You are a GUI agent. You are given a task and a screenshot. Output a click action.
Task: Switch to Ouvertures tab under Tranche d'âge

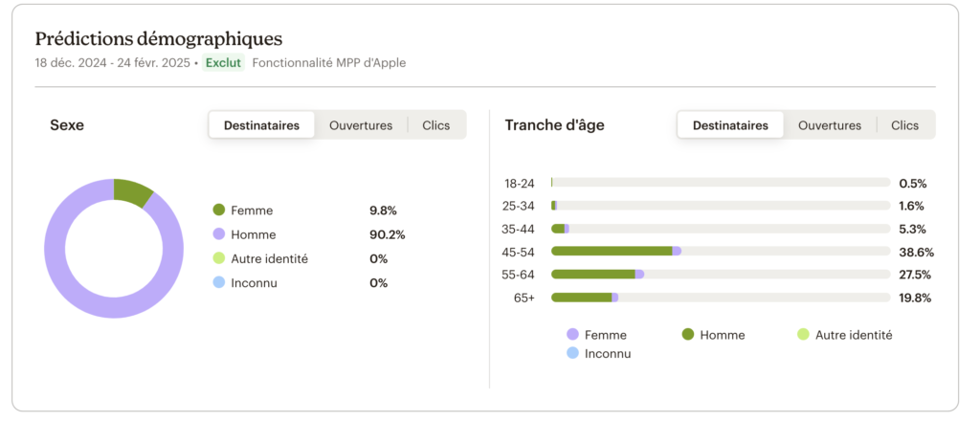point(830,125)
